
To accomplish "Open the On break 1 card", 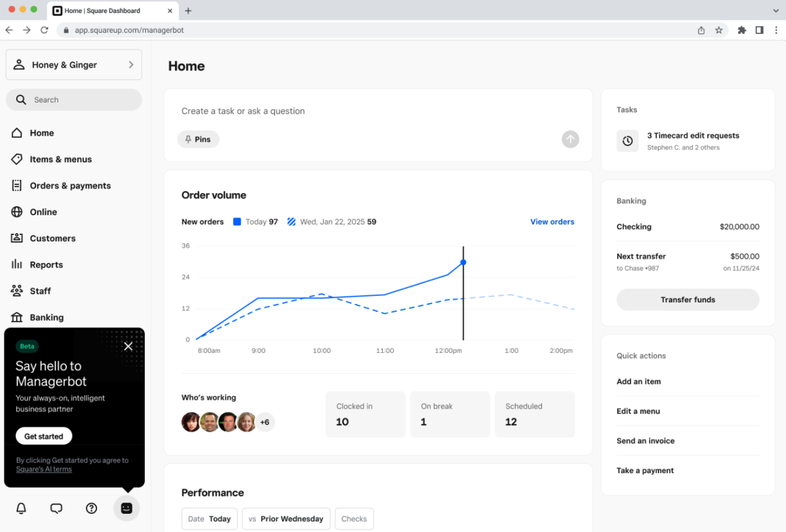I will 450,415.
